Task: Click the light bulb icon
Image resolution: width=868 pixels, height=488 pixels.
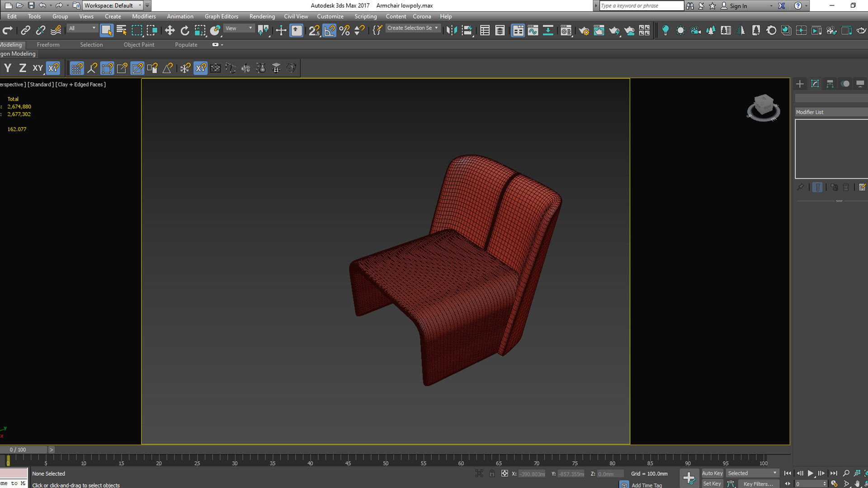Action: 665,30
